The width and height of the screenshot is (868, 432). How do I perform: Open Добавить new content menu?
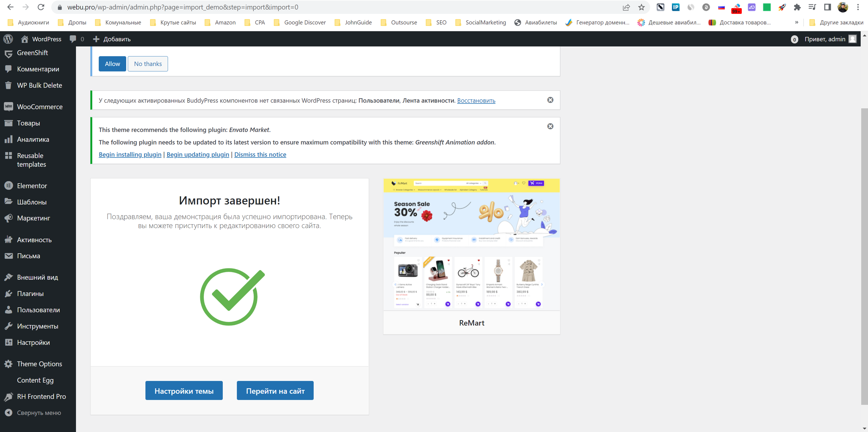coord(112,39)
